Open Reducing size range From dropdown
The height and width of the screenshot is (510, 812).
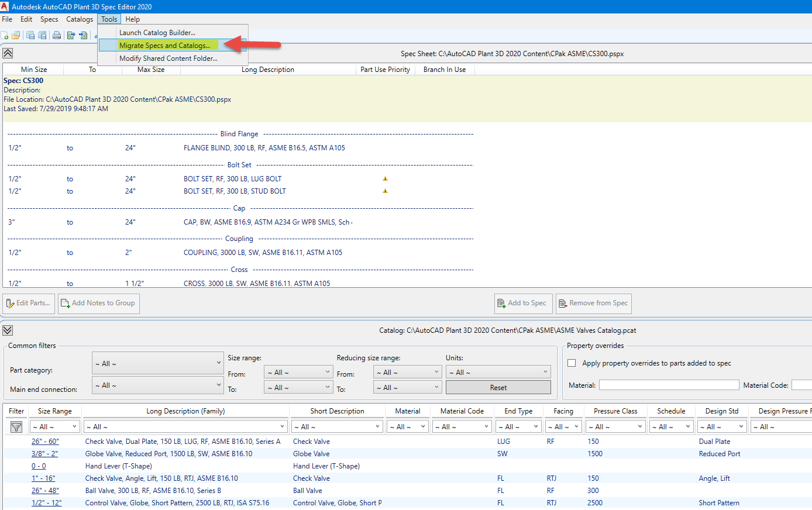pyautogui.click(x=408, y=373)
